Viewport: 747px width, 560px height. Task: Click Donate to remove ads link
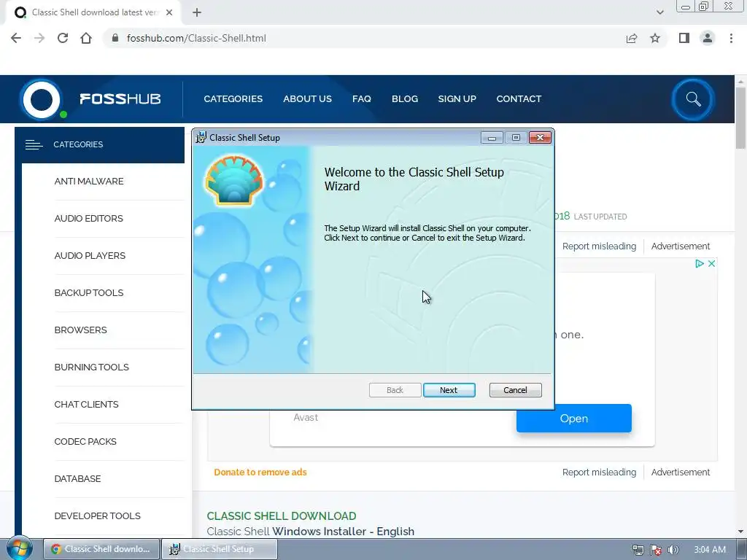[x=260, y=472]
